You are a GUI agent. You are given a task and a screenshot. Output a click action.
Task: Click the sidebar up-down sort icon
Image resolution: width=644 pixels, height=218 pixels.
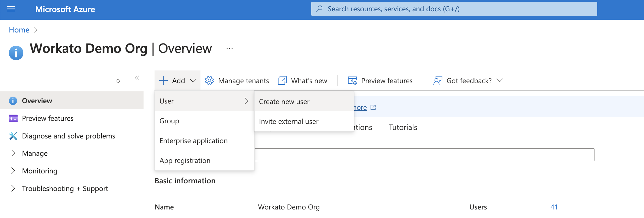click(118, 81)
